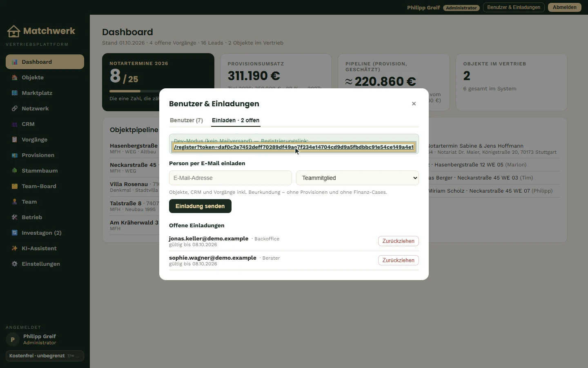
Task: Click the Philipp Greif name in top bar
Action: click(x=423, y=8)
